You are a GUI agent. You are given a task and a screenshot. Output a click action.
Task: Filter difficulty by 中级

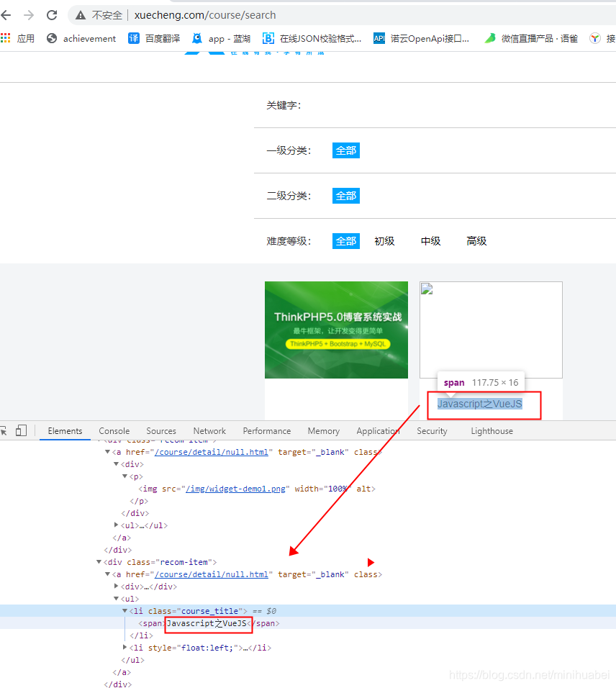pyautogui.click(x=430, y=241)
